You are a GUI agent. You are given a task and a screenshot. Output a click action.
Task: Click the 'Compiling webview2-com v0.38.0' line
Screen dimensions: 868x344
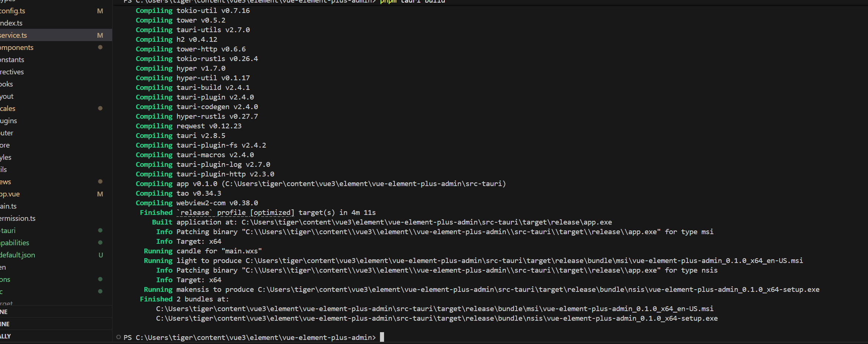[x=197, y=203]
